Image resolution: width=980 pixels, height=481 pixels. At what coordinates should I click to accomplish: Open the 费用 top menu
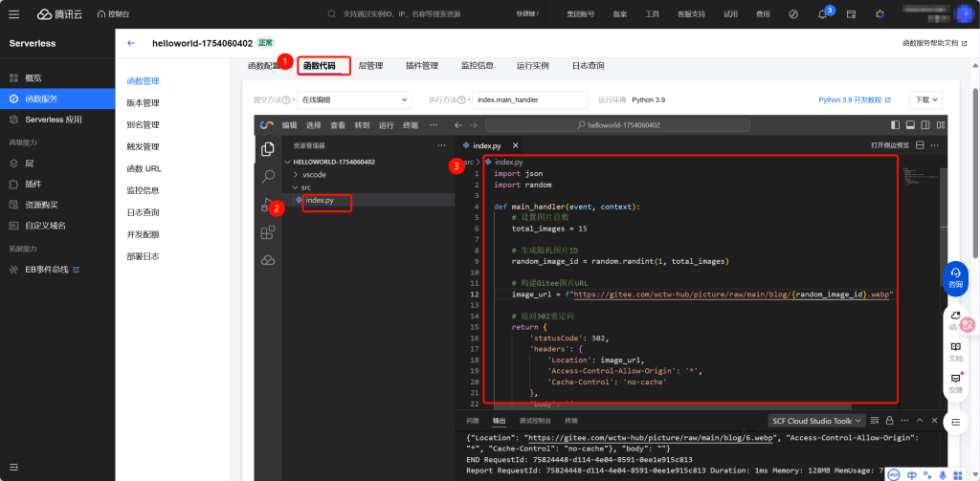[763, 13]
